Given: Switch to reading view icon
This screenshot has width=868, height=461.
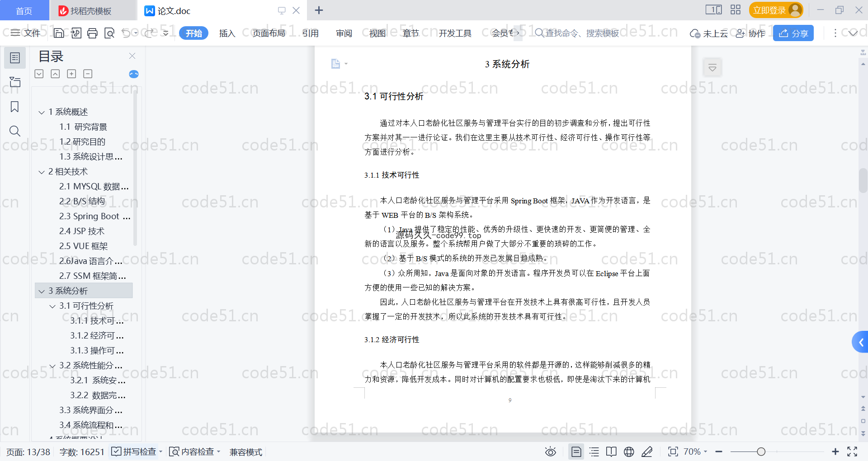Looking at the screenshot, I should click(x=611, y=452).
